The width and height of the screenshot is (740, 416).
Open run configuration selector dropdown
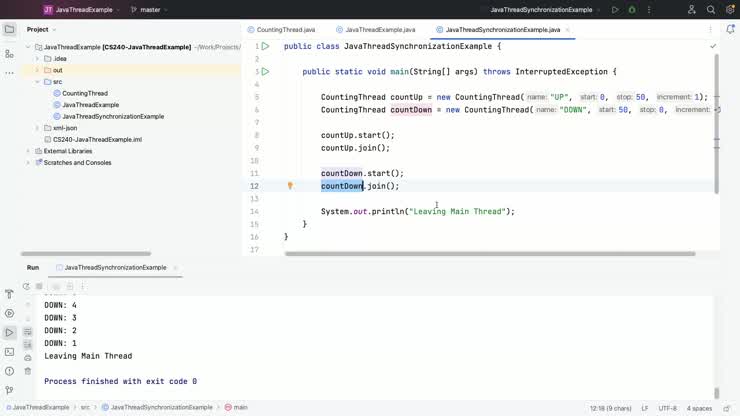pos(545,9)
